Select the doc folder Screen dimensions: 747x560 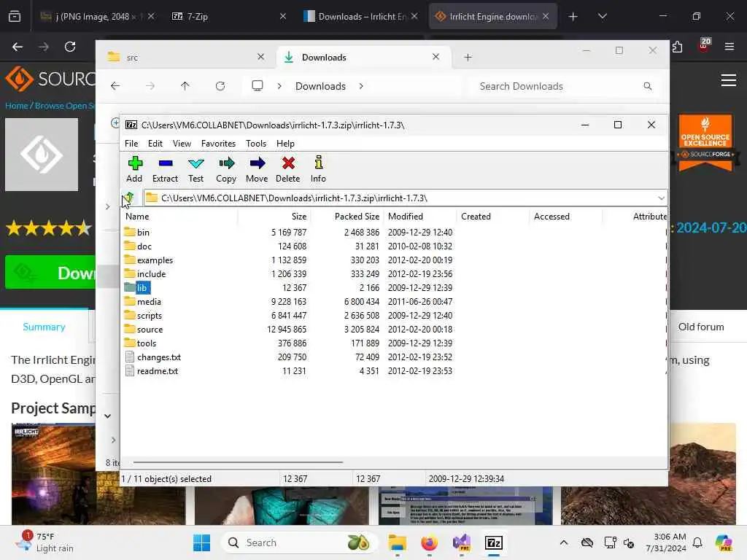point(144,246)
